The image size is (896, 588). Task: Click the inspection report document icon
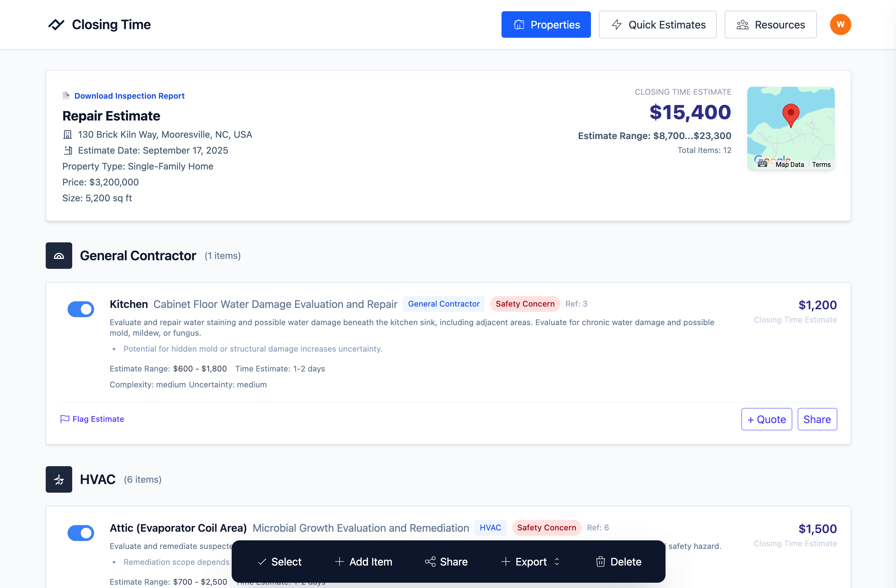tap(66, 96)
